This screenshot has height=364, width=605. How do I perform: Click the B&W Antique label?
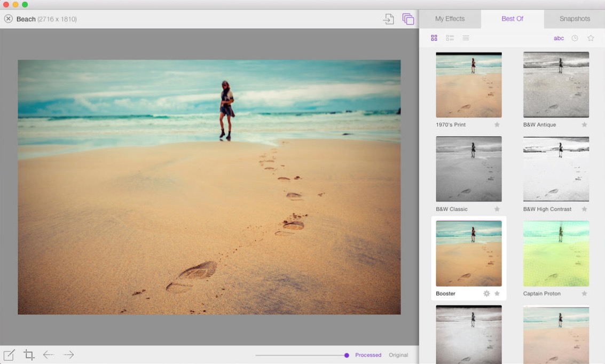539,124
